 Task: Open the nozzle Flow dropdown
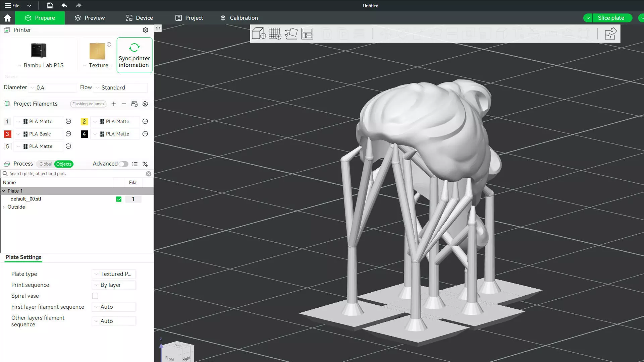tap(120, 87)
